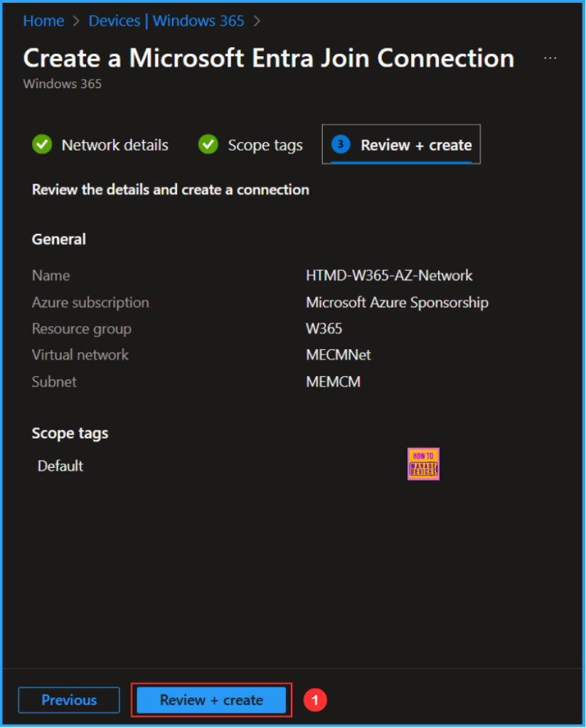Click the Azure subscription label
Viewport: 586px width, 728px height.
(x=90, y=302)
